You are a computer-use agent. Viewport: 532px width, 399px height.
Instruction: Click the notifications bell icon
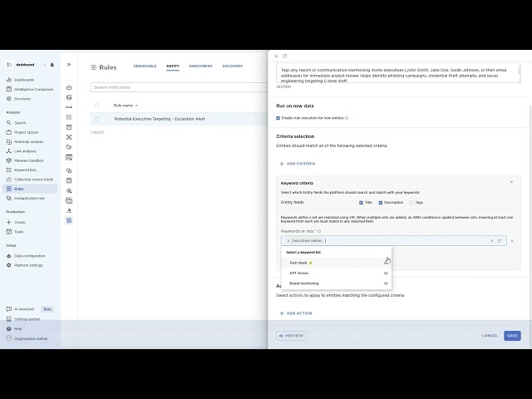[x=52, y=65]
